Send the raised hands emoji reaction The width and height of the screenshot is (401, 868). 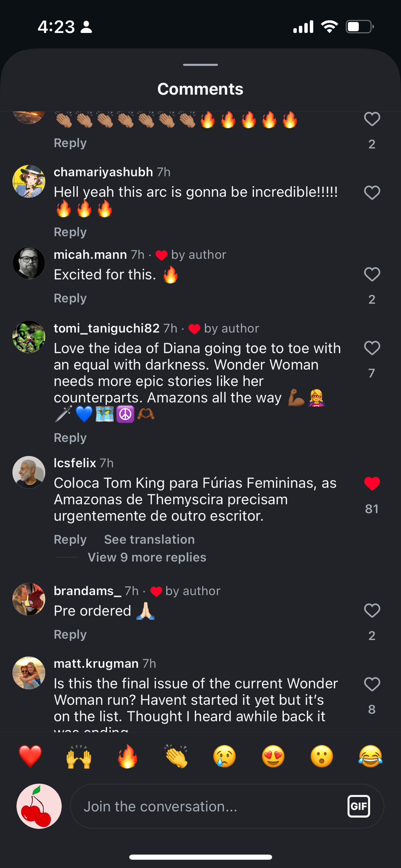(79, 756)
